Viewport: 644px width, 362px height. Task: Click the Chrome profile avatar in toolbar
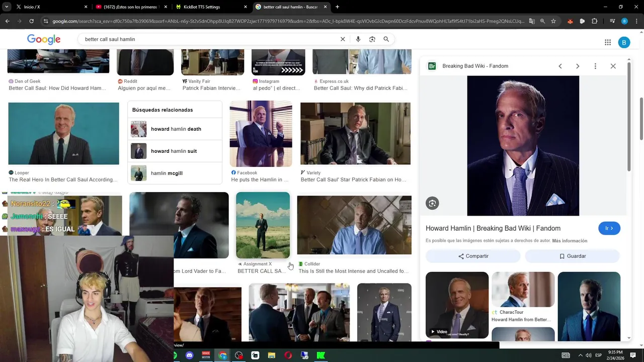click(x=624, y=21)
